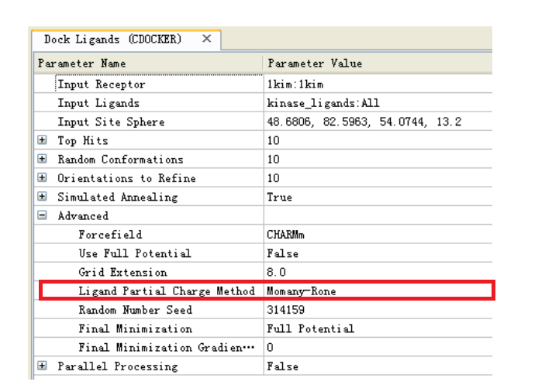559x392 pixels.
Task: Open Simulated Annealing value True
Action: [x=279, y=197]
